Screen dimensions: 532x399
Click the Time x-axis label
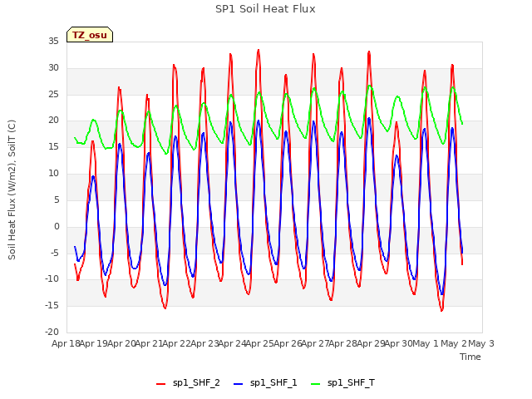(x=470, y=357)
